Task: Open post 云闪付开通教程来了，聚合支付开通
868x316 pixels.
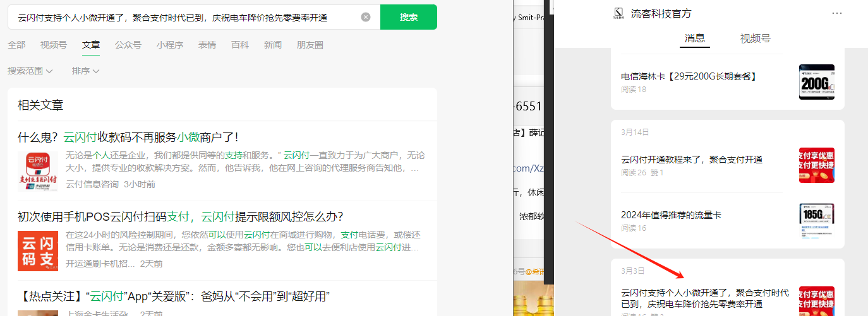Action: [x=692, y=160]
